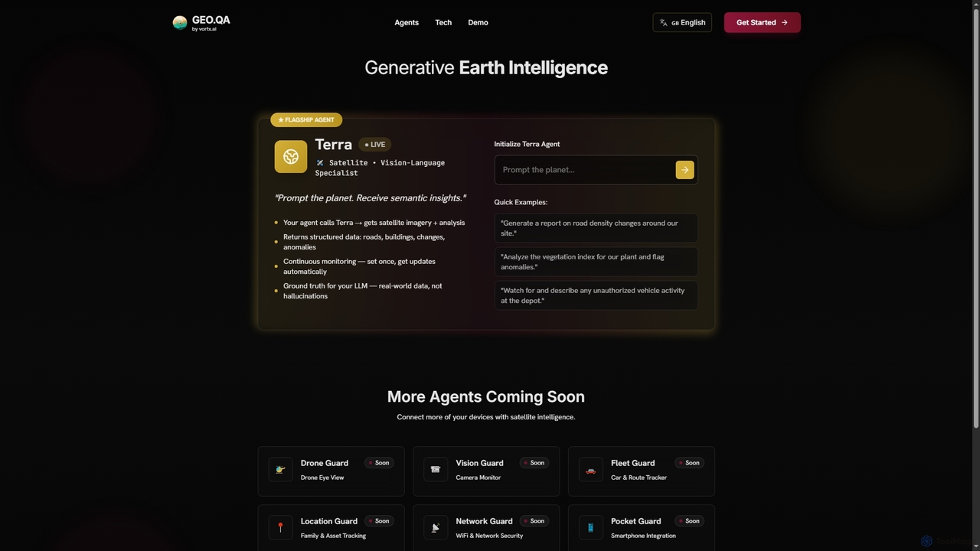Click the 'Generative Earth Intelligence' heading
This screenshot has height=551, width=980.
486,67
